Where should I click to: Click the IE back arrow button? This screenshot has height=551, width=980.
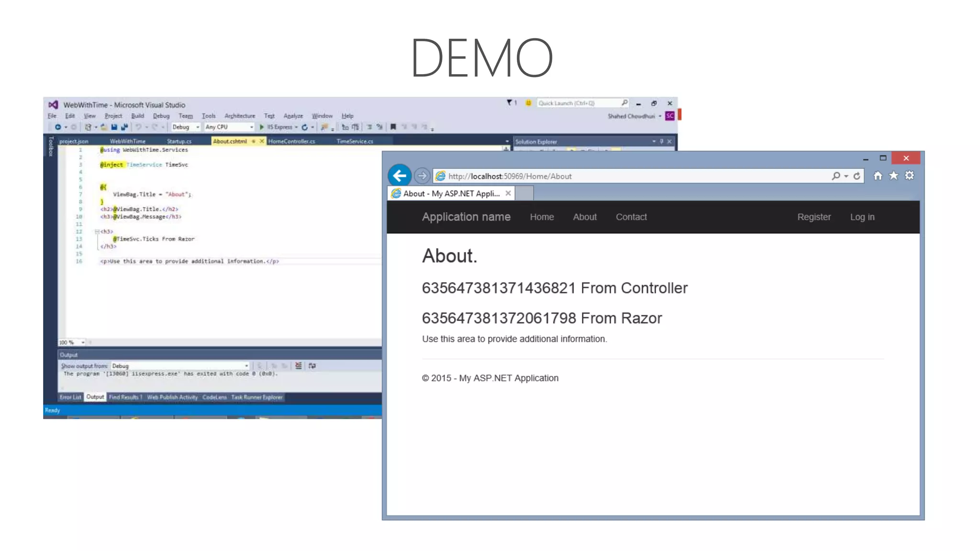pyautogui.click(x=399, y=176)
